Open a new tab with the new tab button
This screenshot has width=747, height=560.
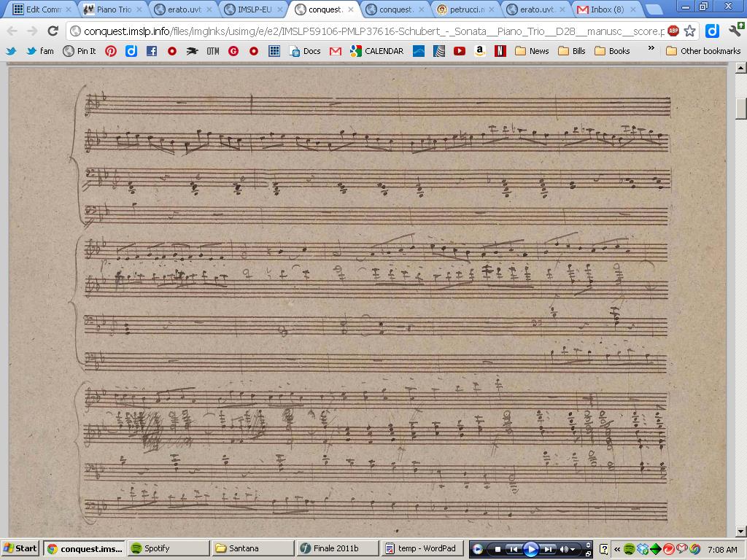(x=653, y=9)
